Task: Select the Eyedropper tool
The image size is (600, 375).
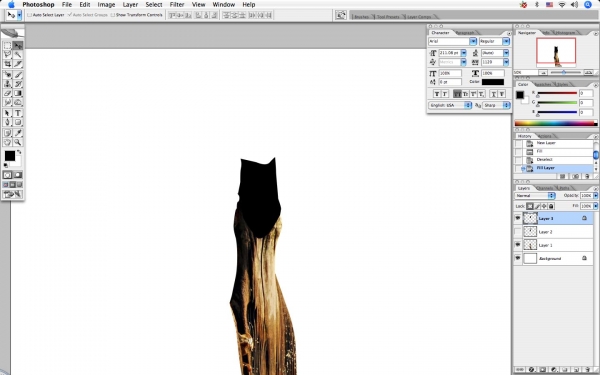Action: click(18, 133)
